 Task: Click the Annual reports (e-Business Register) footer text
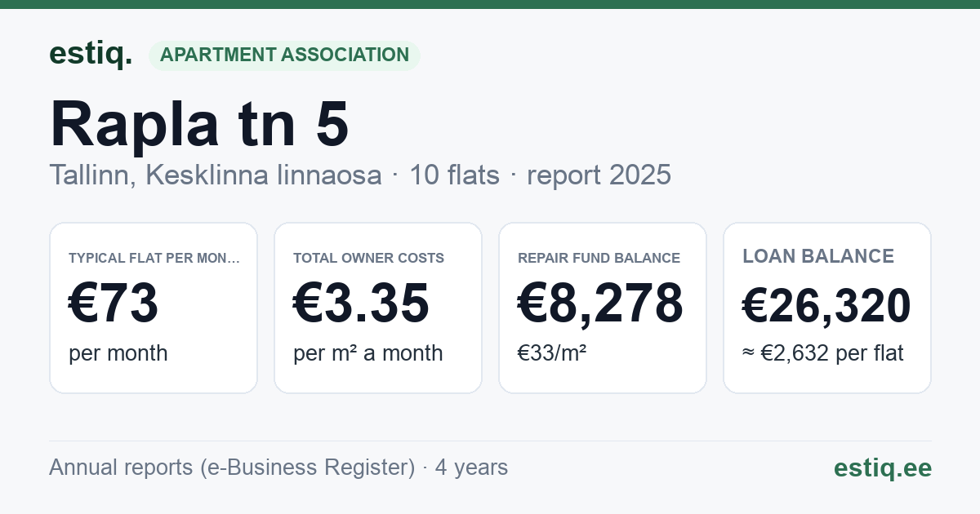click(x=278, y=467)
